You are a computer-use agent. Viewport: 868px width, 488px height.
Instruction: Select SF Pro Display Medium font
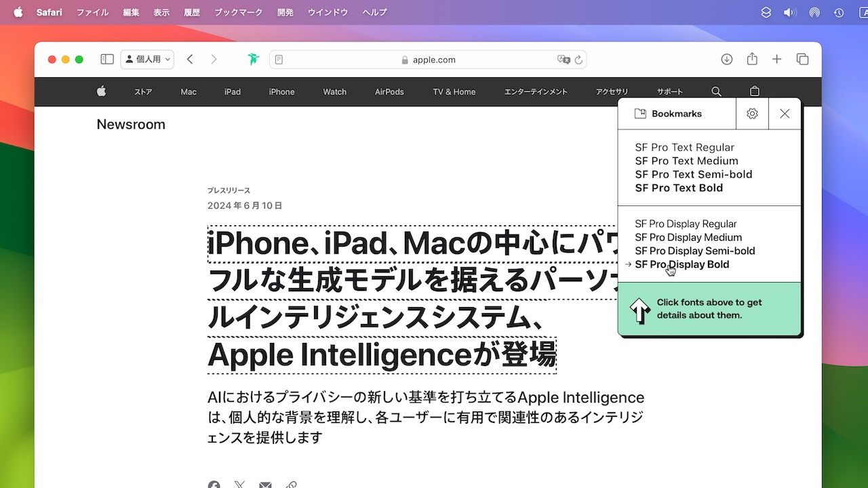coord(688,237)
